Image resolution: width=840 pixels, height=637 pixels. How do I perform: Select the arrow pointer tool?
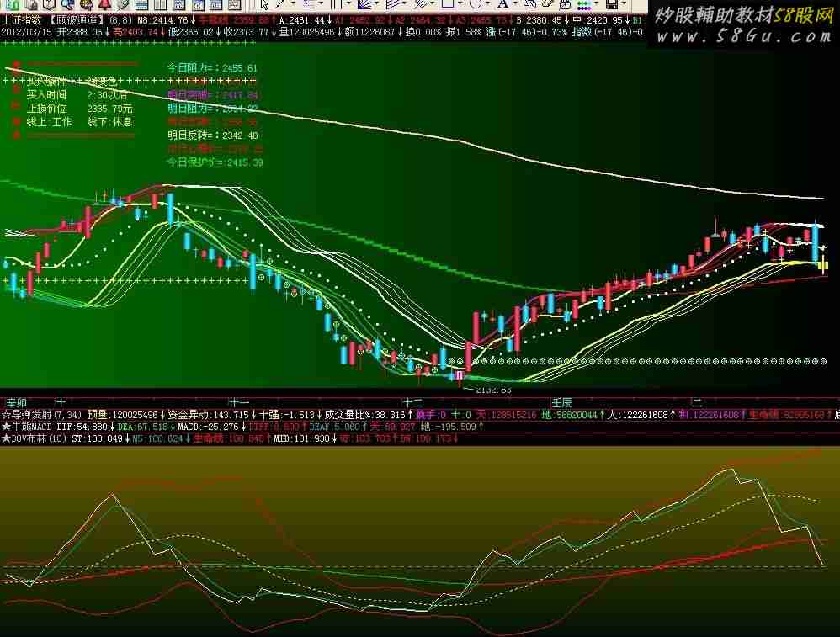[x=264, y=3]
